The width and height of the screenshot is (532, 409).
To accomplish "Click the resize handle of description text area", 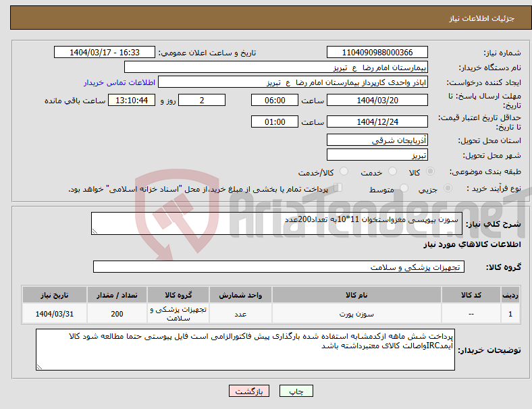I will pyautogui.click(x=95, y=231).
